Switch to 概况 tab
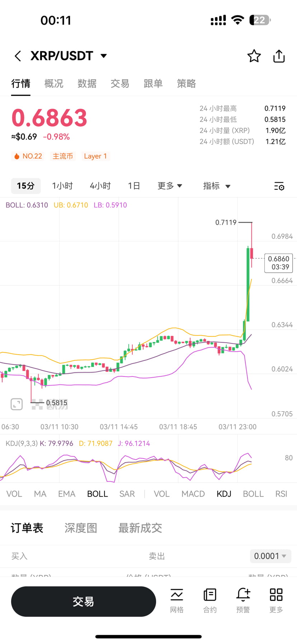 coord(54,84)
